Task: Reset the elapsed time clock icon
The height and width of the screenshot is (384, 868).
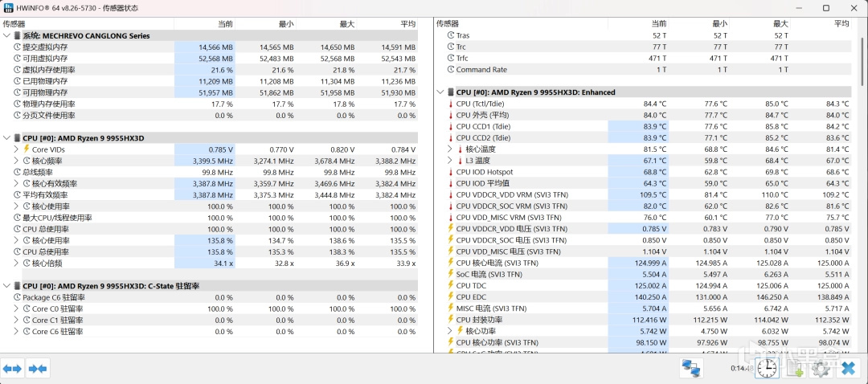Action: pos(768,369)
